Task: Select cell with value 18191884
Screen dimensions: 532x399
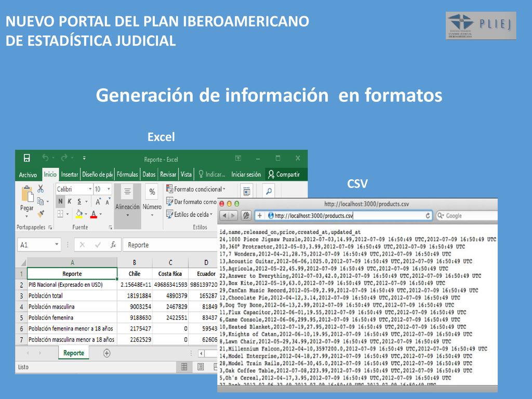Action: click(x=135, y=296)
